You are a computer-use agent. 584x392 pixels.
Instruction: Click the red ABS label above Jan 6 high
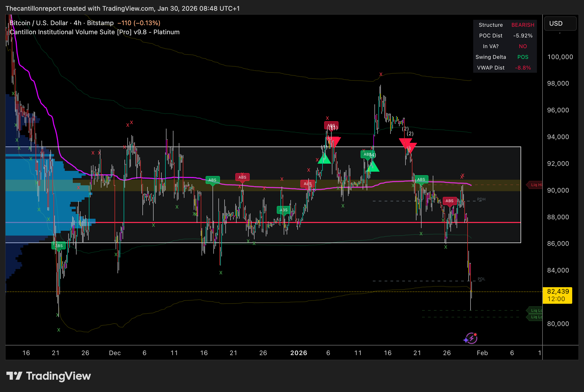coord(331,125)
